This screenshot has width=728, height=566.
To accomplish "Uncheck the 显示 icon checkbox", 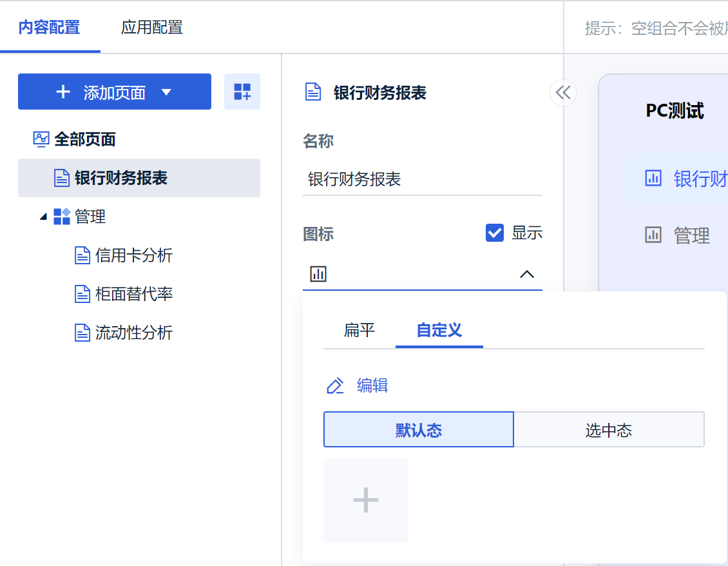I will point(495,233).
